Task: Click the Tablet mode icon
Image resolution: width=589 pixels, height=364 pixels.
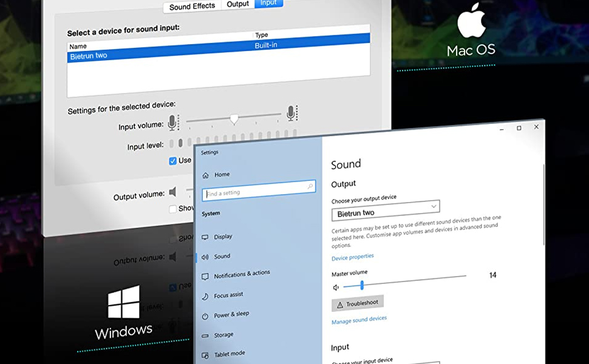Action: coord(205,355)
